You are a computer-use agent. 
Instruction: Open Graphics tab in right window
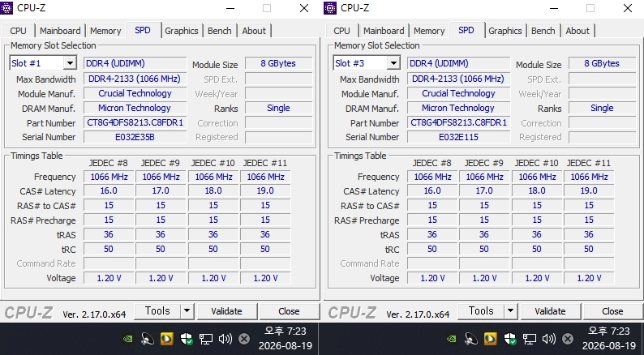point(505,31)
